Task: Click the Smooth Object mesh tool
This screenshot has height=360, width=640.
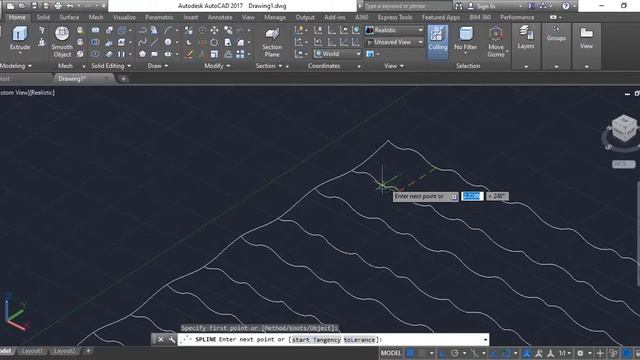Action: point(62,41)
